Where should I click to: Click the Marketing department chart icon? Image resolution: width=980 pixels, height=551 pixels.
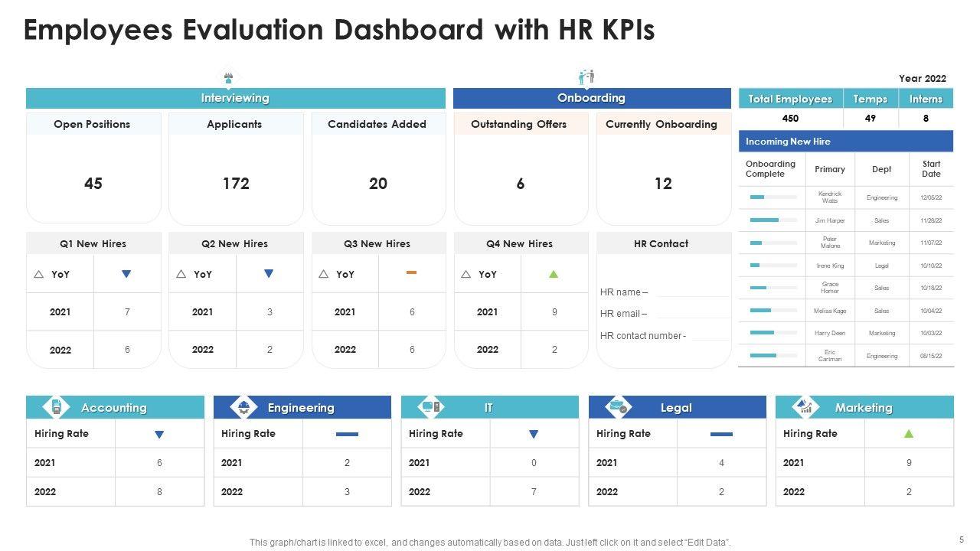coord(805,407)
